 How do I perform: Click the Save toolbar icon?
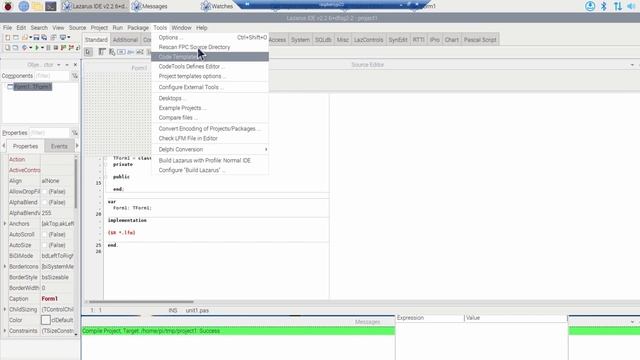pos(36,38)
